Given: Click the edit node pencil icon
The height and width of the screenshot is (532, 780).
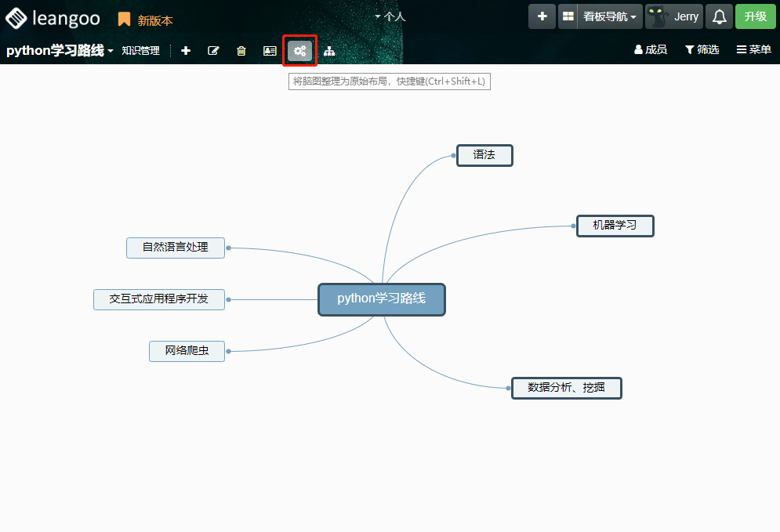Looking at the screenshot, I should [213, 51].
